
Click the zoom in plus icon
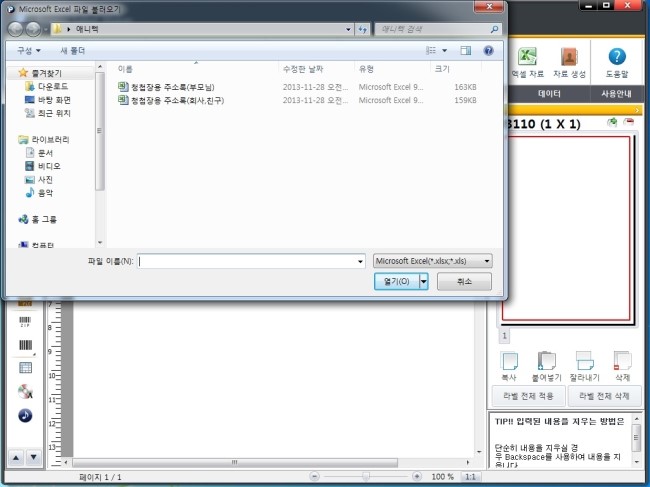(x=417, y=477)
